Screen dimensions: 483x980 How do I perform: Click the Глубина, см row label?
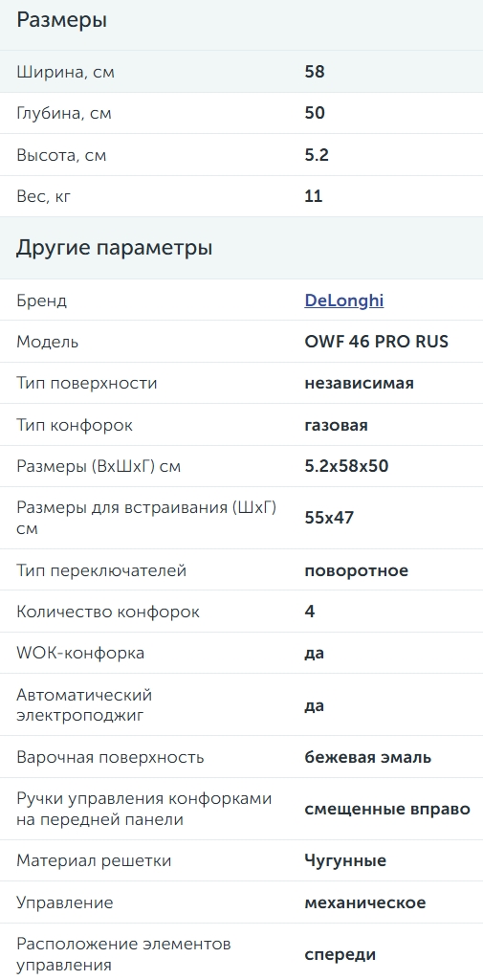click(64, 114)
